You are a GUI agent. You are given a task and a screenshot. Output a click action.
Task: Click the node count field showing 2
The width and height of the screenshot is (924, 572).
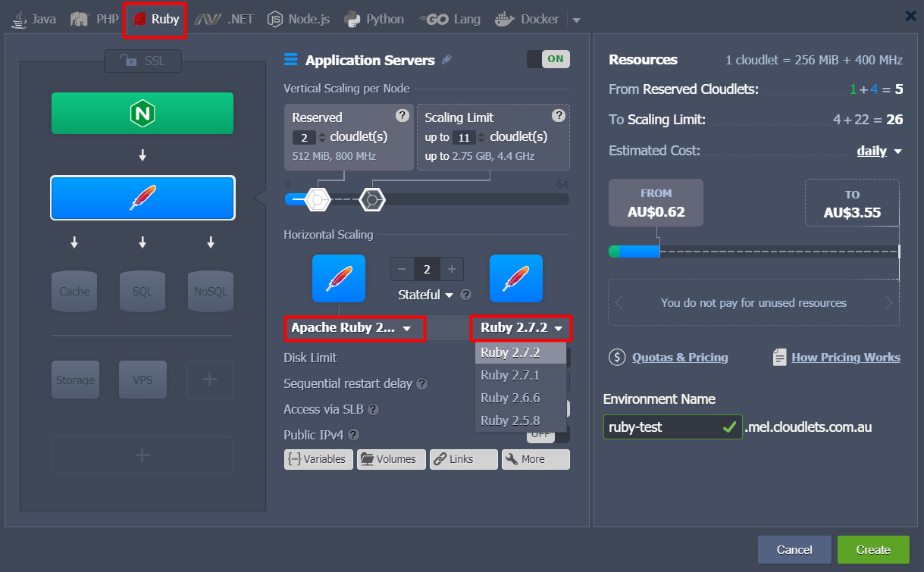pyautogui.click(x=427, y=269)
